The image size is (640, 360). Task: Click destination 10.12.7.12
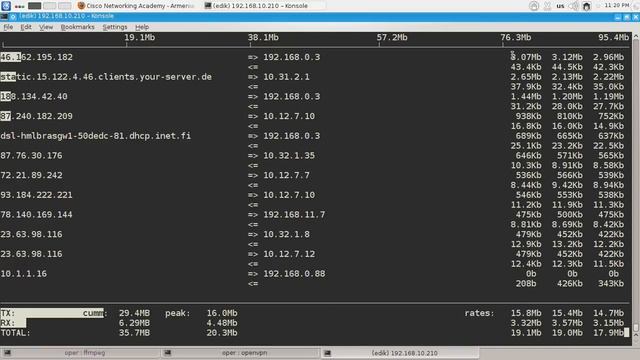(x=289, y=254)
